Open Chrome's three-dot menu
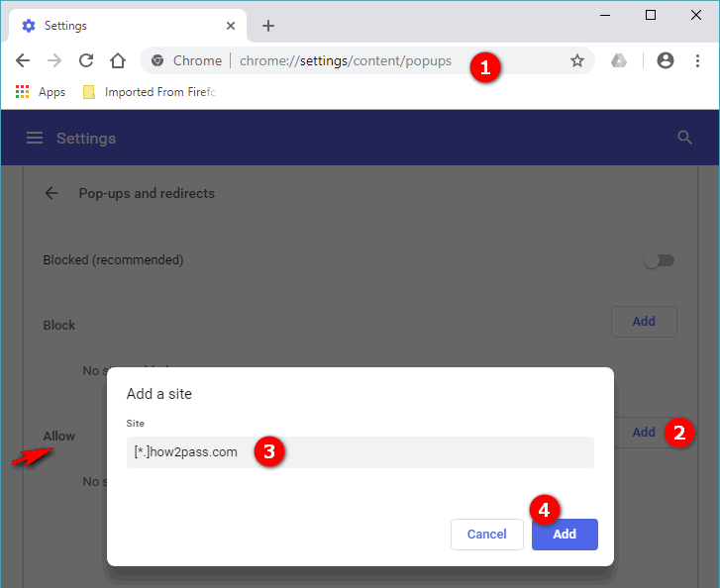The height and width of the screenshot is (588, 720). click(698, 60)
